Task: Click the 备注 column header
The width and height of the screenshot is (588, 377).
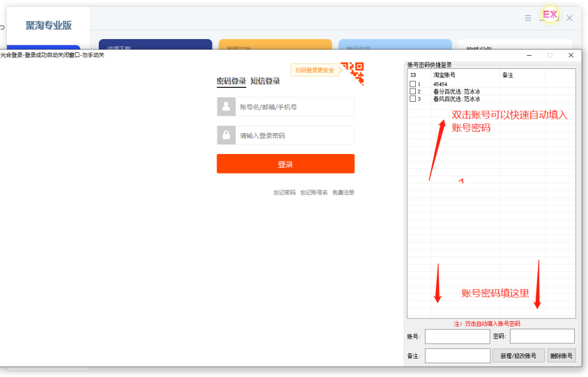Action: [523, 75]
